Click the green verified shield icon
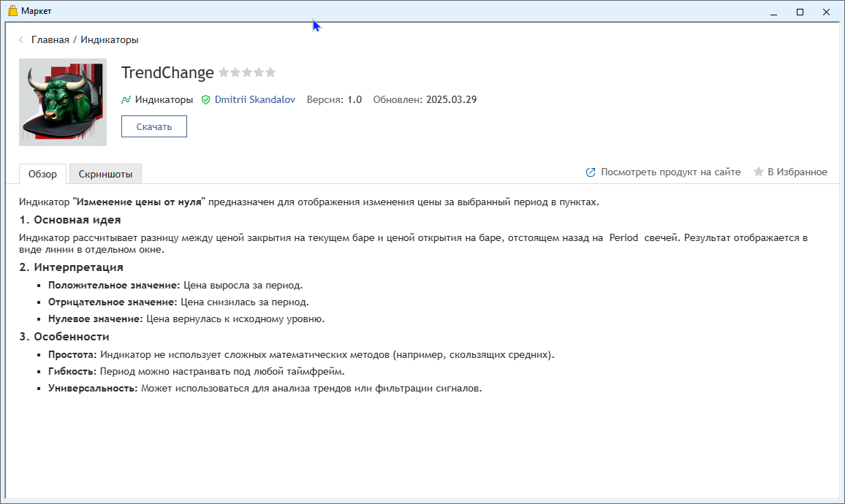Screen dimensions: 845x504 [206, 99]
